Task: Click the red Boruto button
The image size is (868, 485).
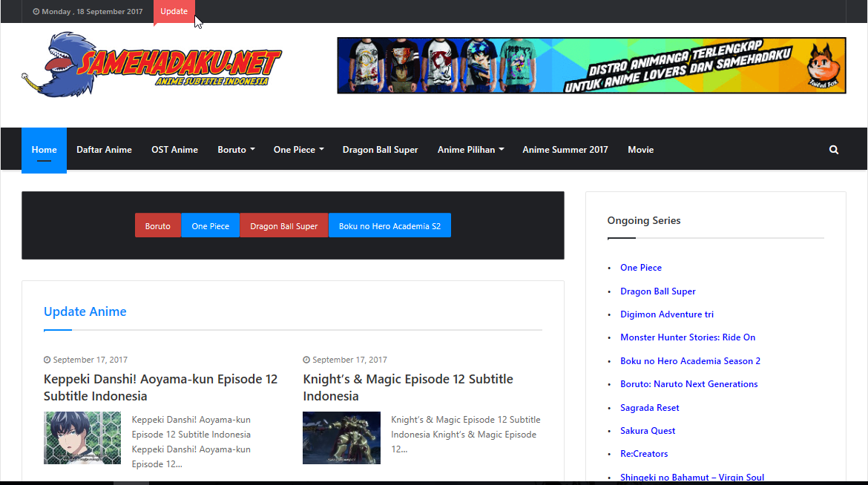Action: pos(158,225)
